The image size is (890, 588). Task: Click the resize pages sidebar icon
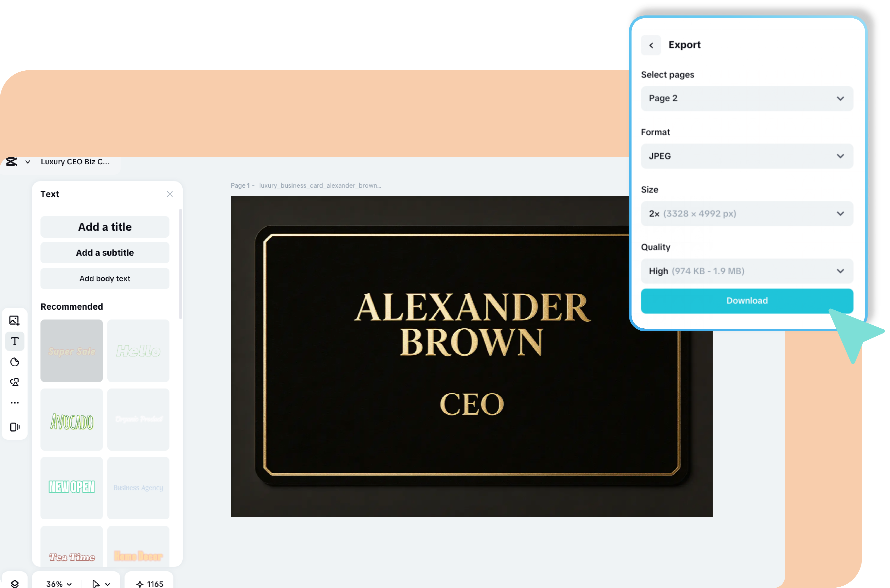click(x=15, y=427)
